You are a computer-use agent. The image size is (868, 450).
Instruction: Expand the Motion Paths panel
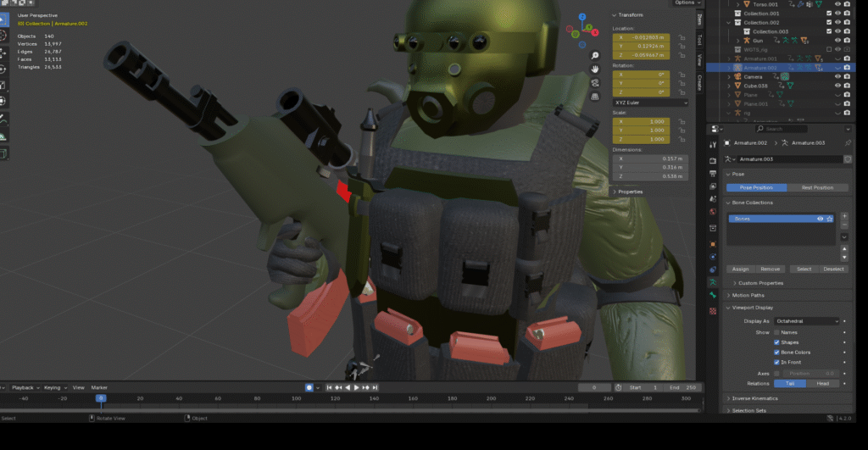(x=748, y=296)
